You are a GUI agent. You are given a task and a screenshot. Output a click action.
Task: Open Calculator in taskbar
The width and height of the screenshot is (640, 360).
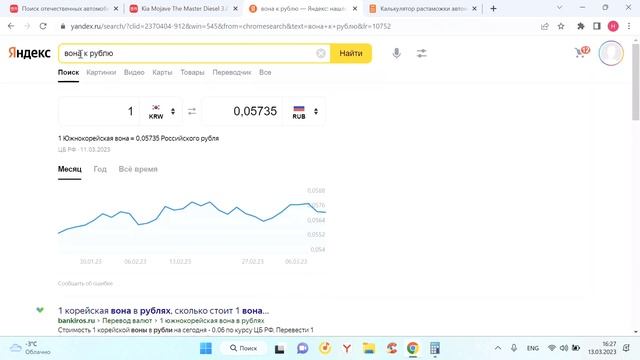point(435,348)
